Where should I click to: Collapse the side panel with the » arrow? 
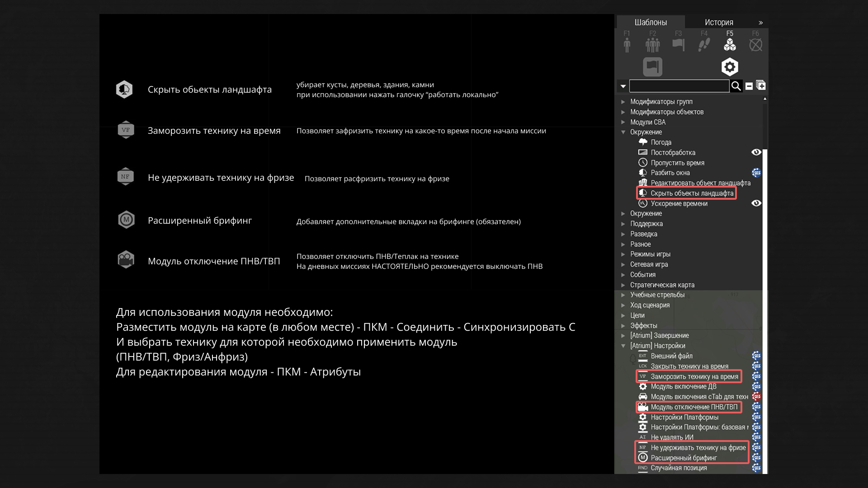(x=760, y=23)
